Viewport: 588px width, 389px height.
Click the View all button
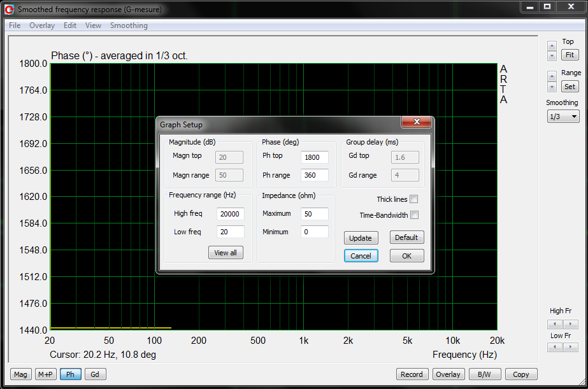(226, 253)
